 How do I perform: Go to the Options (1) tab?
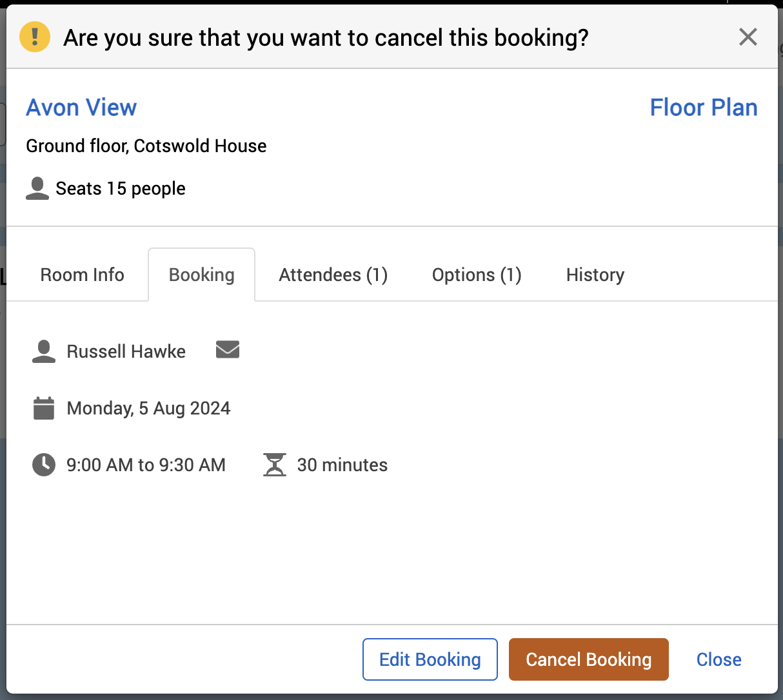point(477,275)
